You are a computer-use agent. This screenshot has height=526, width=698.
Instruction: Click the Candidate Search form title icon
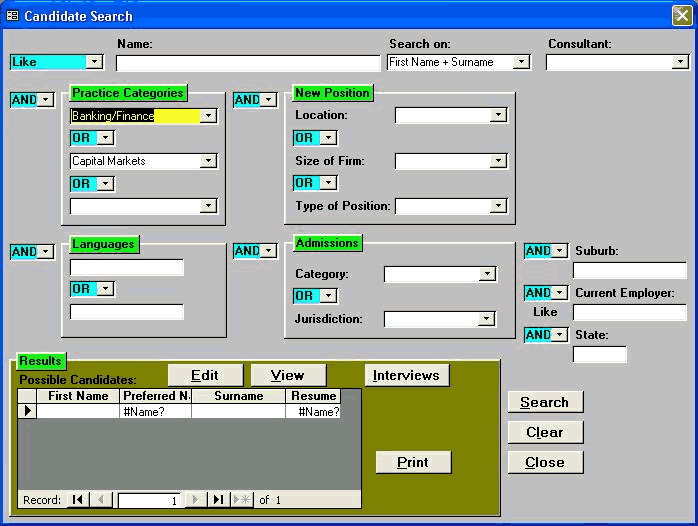coord(12,15)
